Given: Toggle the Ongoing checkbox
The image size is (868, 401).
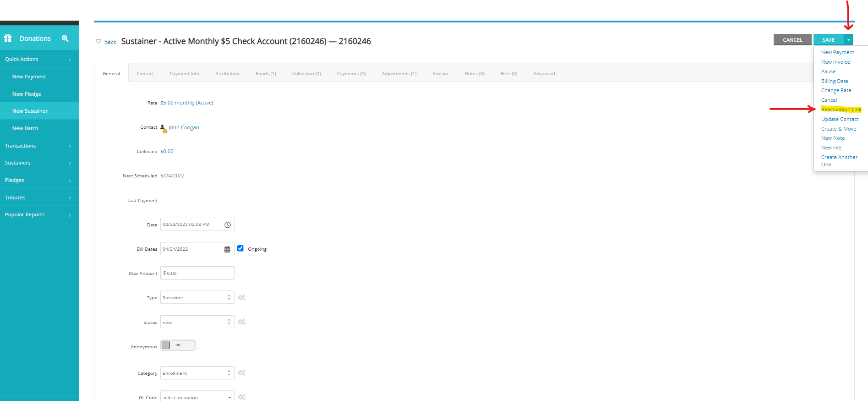Looking at the screenshot, I should [240, 248].
